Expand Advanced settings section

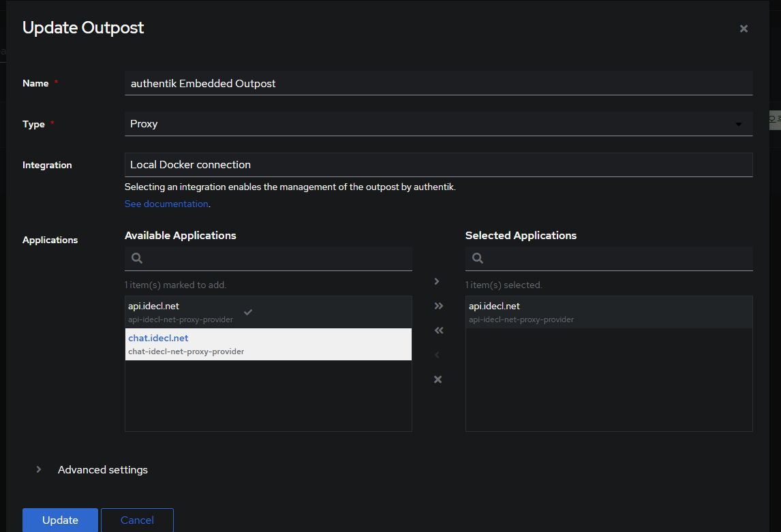102,469
